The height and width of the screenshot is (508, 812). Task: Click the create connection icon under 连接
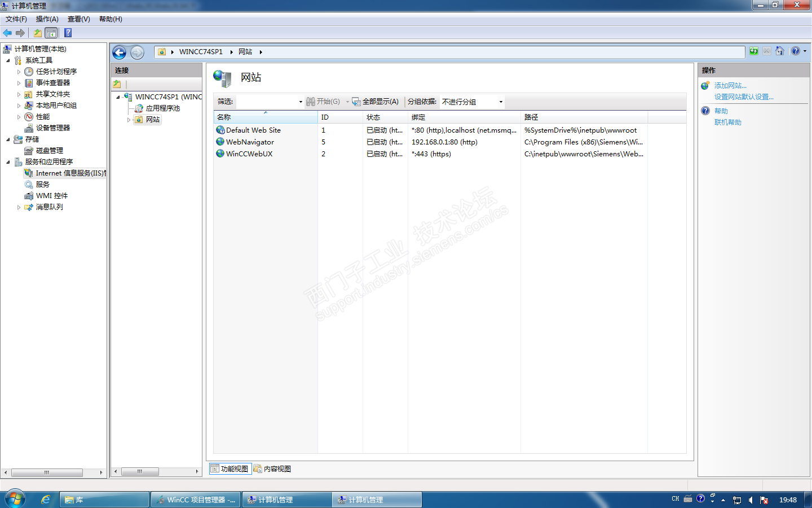click(117, 84)
